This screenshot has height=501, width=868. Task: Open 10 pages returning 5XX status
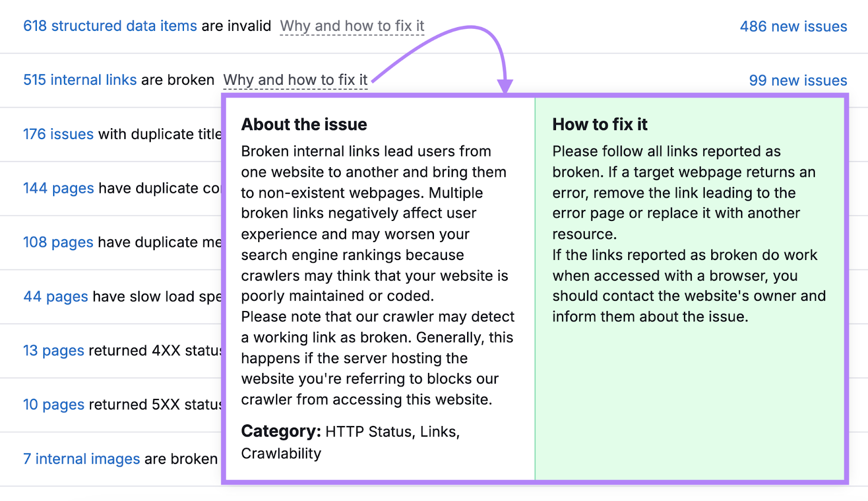(x=53, y=404)
